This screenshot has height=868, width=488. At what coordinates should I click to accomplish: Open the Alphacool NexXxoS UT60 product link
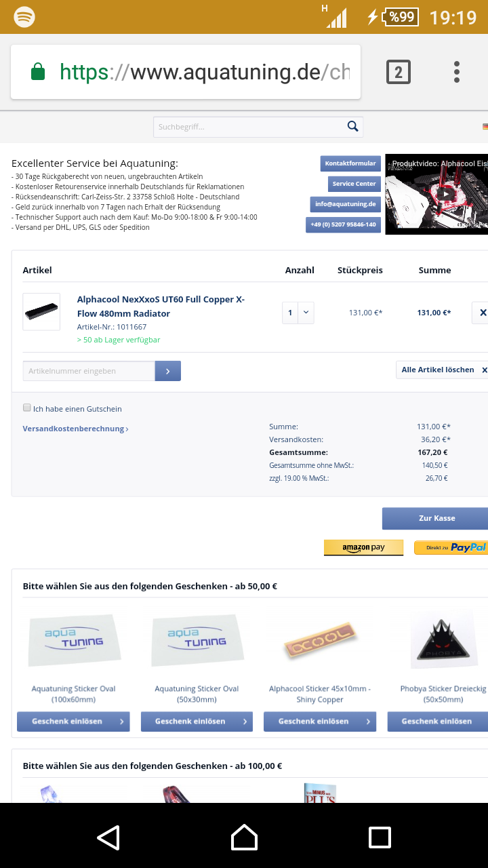pos(161,307)
